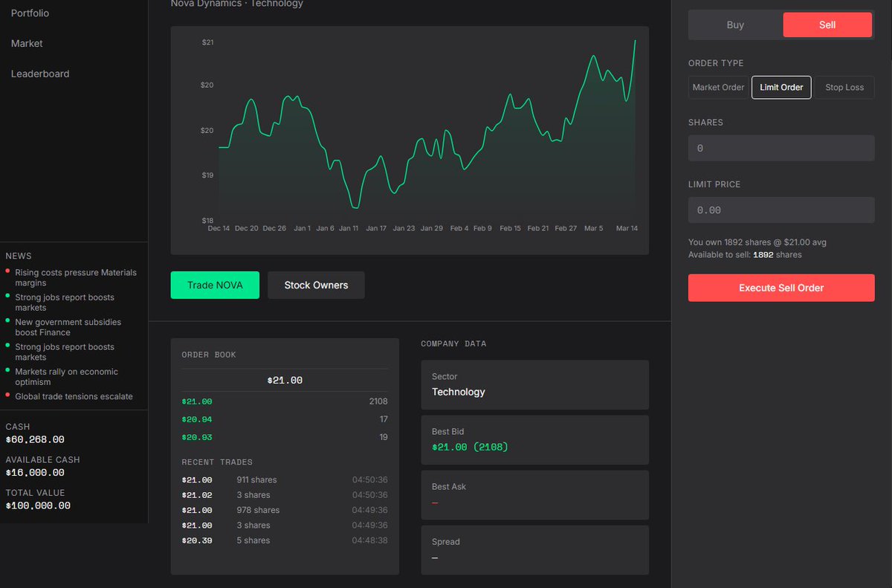Click the Feb 15 chart axis label
Screen dimensions: 892x588
[511, 228]
